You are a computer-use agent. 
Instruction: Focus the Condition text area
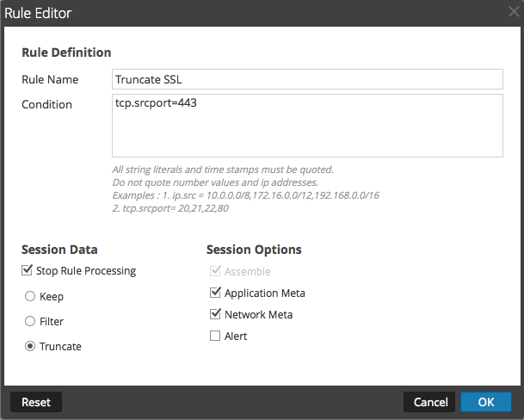coord(307,126)
